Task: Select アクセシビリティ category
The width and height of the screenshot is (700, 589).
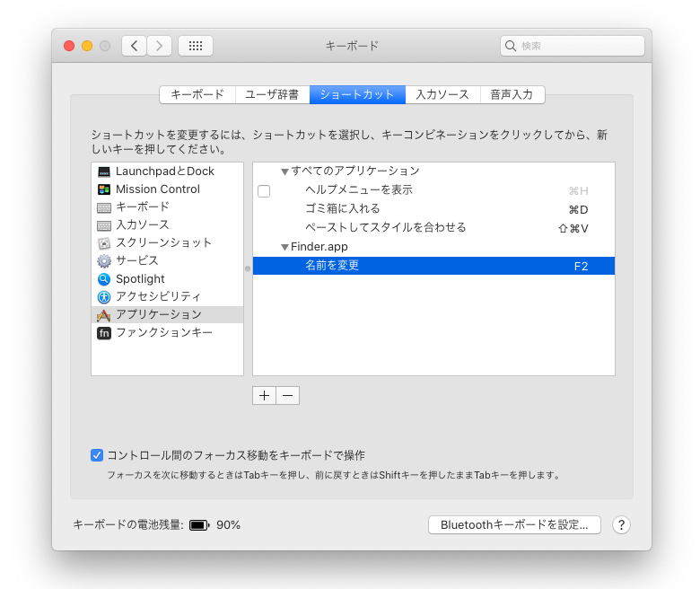Action: point(168,297)
